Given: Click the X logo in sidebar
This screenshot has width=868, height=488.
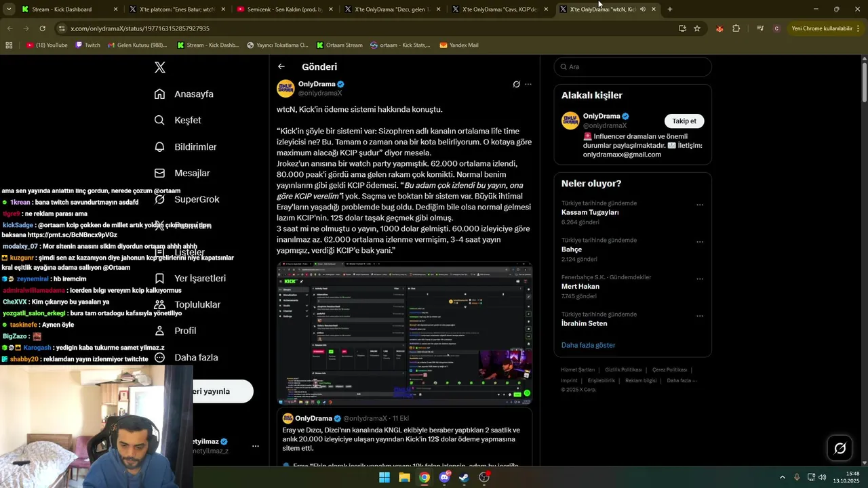Looking at the screenshot, I should [160, 67].
